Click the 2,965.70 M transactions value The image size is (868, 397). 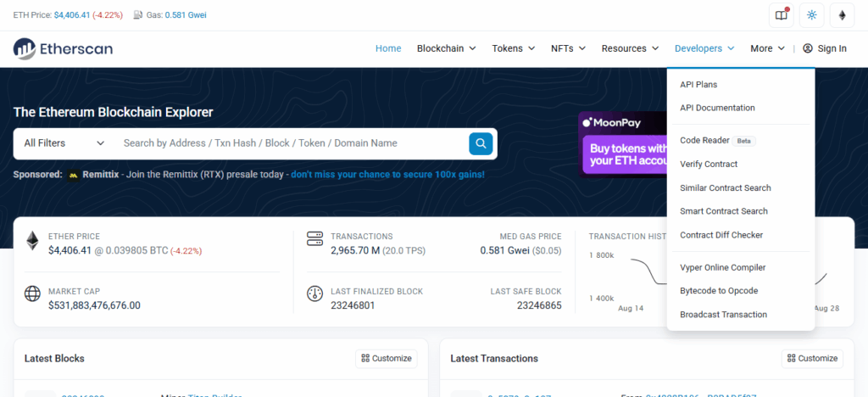[x=355, y=251]
